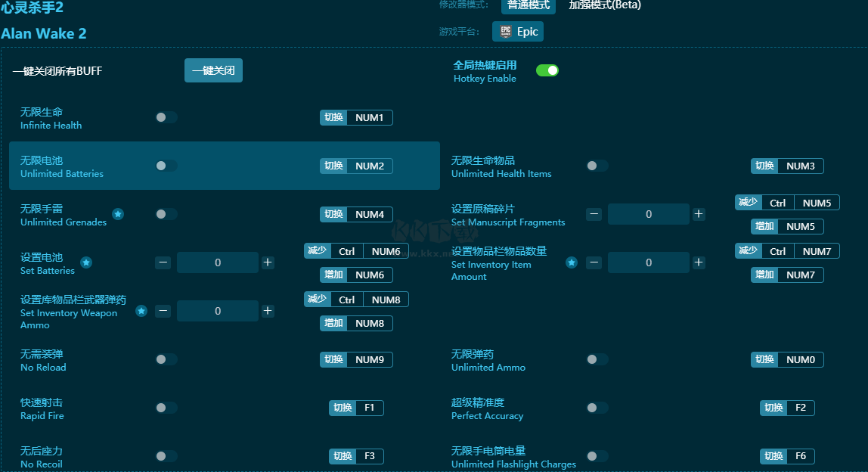Image resolution: width=868 pixels, height=472 pixels.
Task: Click the Set Inventory Item Amount value field
Action: (649, 262)
